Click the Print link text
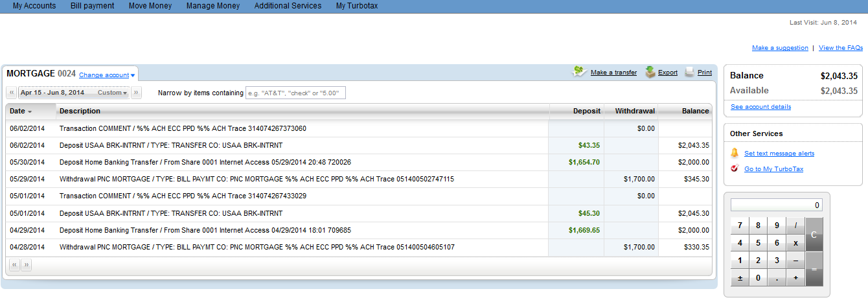 pos(705,73)
